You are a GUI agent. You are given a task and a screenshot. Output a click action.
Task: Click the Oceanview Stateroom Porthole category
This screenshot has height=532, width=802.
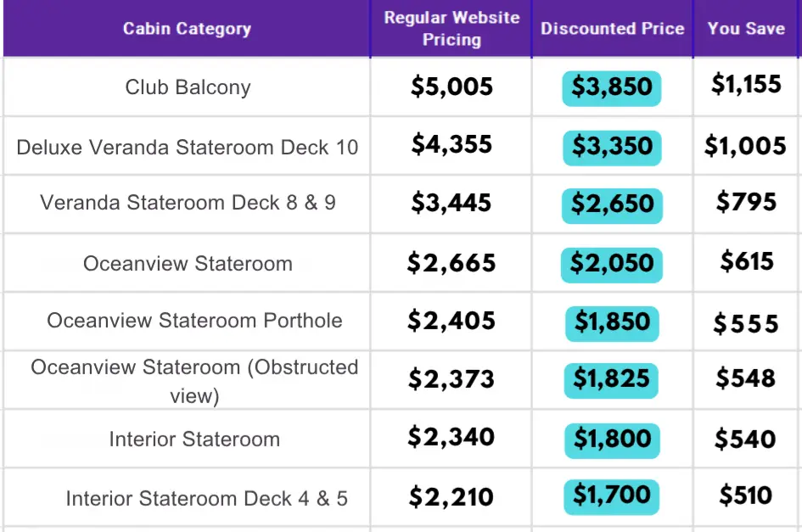(194, 321)
